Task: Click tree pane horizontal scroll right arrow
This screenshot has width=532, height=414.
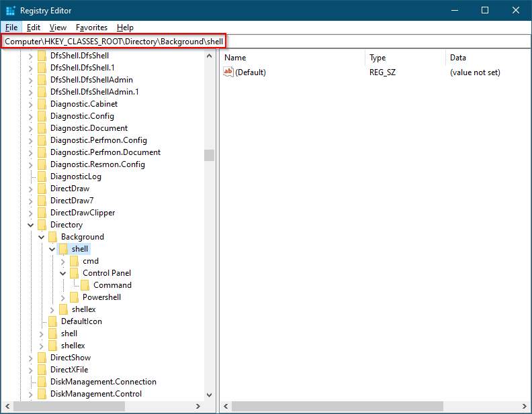Action: click(x=198, y=406)
